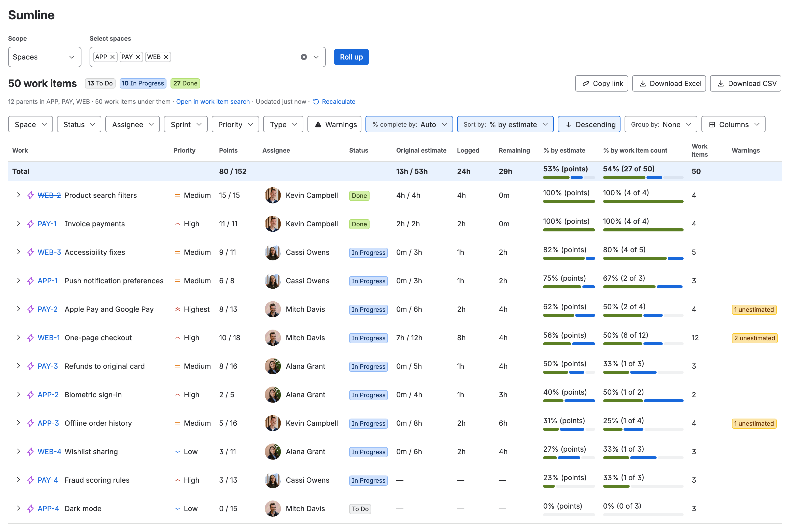Change % complete by setting
790x532 pixels.
(x=409, y=125)
